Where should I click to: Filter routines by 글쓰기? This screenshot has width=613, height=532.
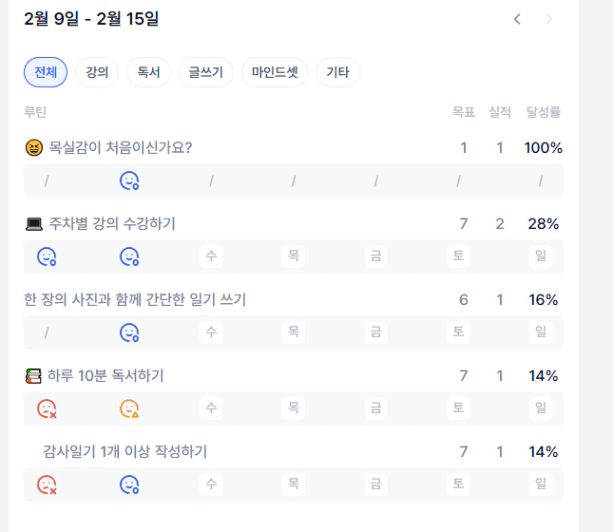coord(206,72)
